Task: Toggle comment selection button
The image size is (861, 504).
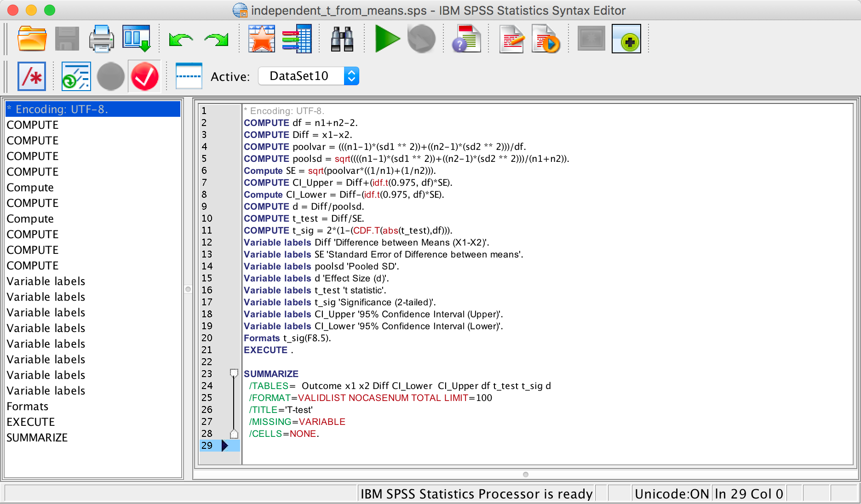Action: point(32,76)
